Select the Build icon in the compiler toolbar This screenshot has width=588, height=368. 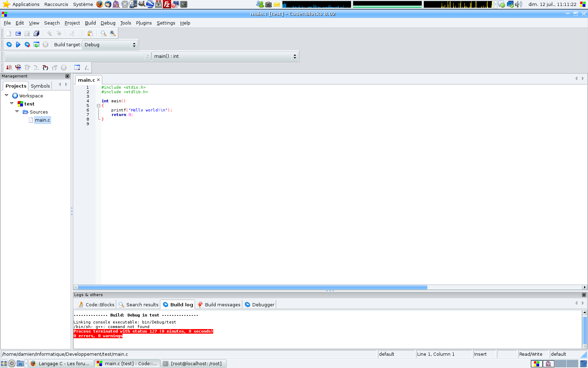click(x=9, y=45)
